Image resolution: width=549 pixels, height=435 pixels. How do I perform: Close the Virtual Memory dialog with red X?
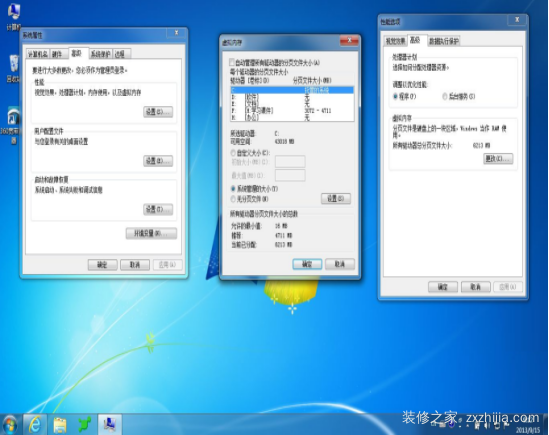pyautogui.click(x=349, y=41)
